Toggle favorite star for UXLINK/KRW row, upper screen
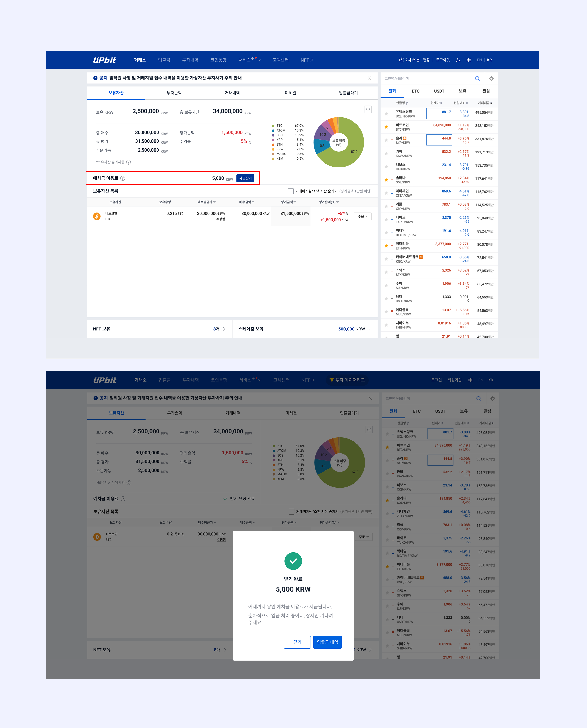This screenshot has width=587, height=728. (386, 114)
